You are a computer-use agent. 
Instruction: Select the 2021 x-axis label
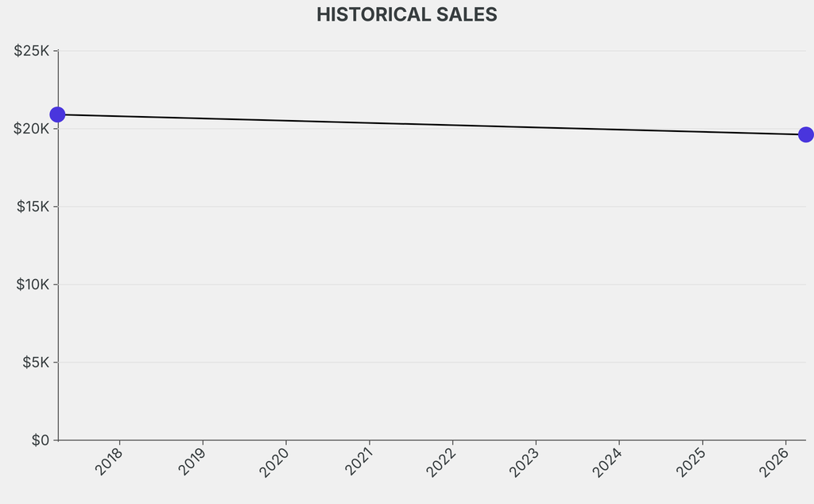(359, 463)
